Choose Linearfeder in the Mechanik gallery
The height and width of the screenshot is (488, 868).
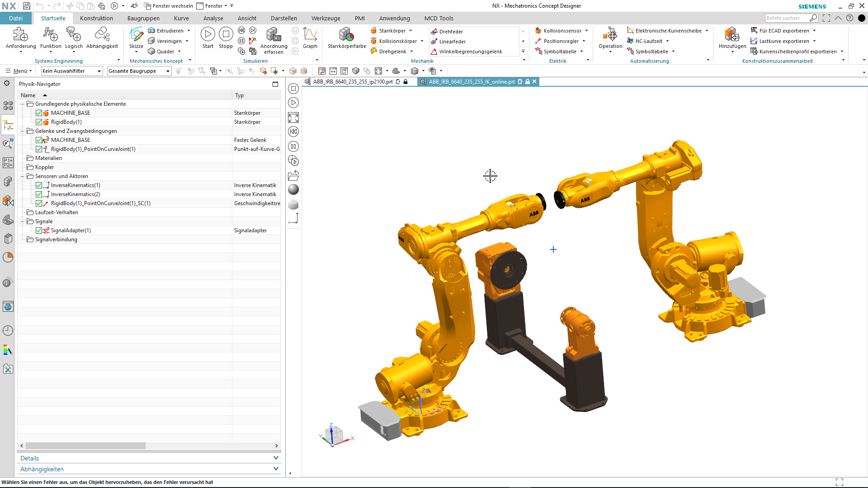coord(453,42)
